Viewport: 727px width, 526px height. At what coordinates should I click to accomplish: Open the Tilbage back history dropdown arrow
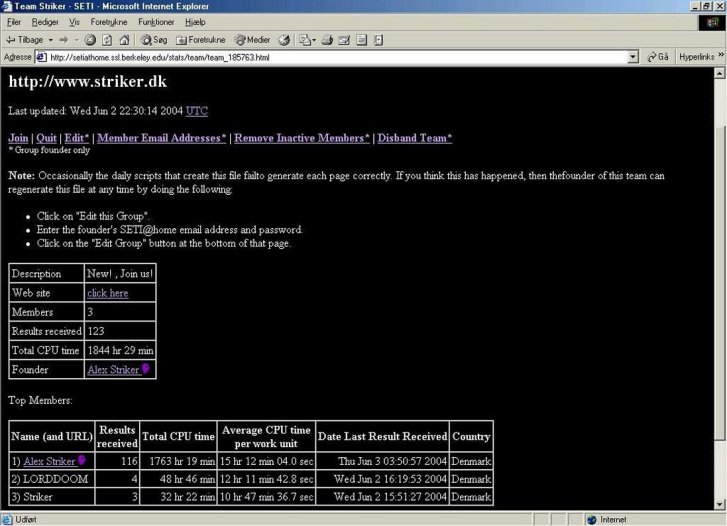tap(51, 40)
